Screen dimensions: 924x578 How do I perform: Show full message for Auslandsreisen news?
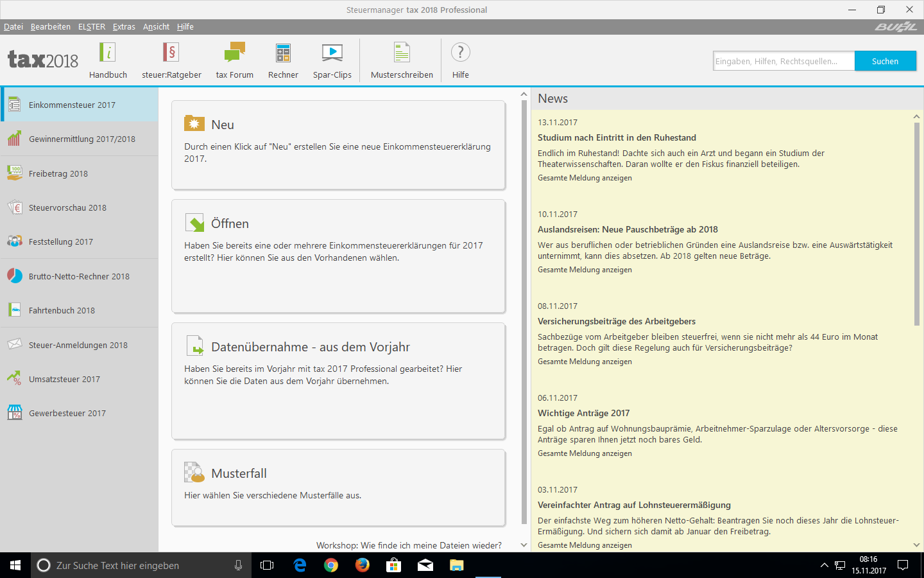click(x=585, y=270)
